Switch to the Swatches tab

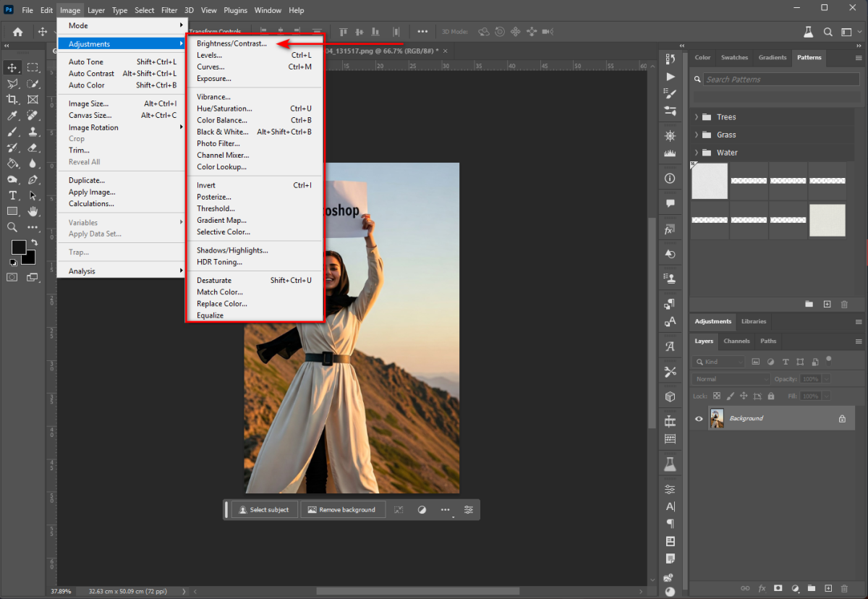734,57
